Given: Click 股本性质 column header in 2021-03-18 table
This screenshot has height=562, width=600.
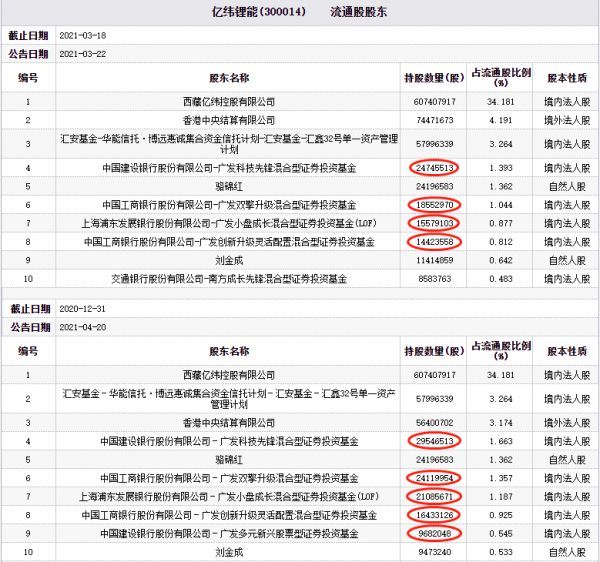Looking at the screenshot, I should [567, 78].
